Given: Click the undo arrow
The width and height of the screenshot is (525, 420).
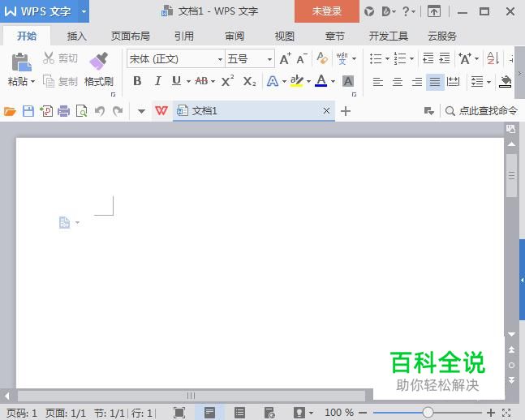Looking at the screenshot, I should tap(100, 111).
